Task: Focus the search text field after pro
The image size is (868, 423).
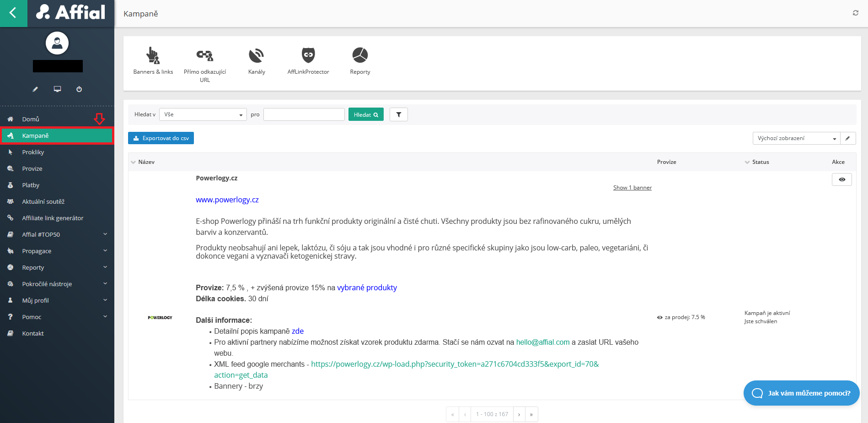Action: click(x=304, y=114)
